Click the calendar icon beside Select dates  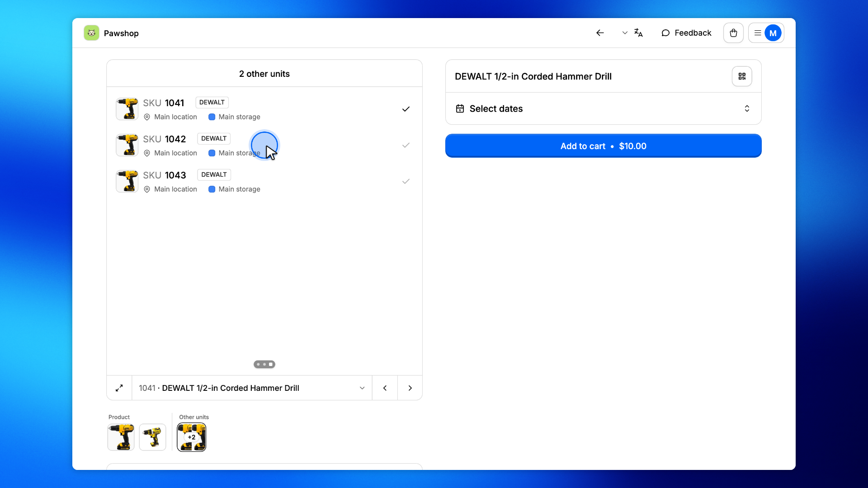pyautogui.click(x=460, y=108)
